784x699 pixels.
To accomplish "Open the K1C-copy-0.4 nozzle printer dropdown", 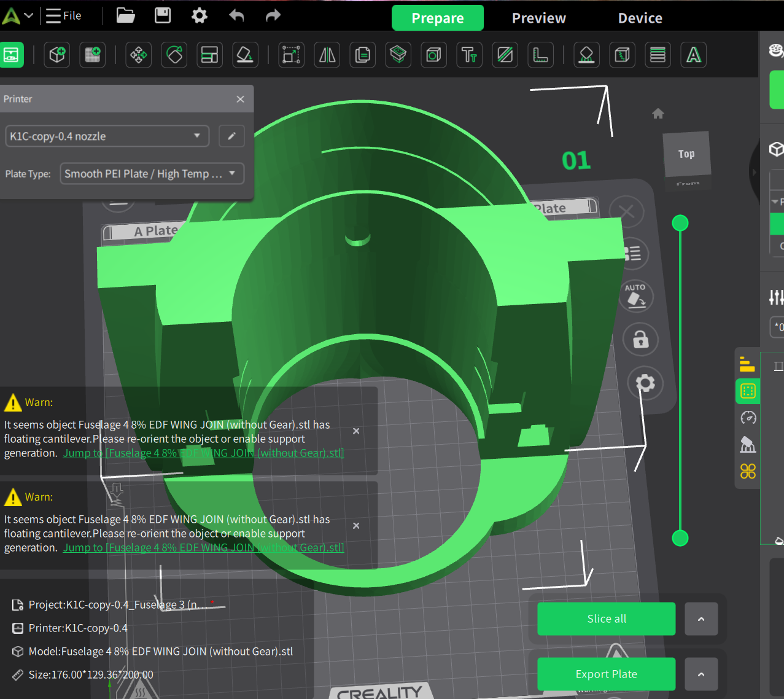I will point(107,136).
